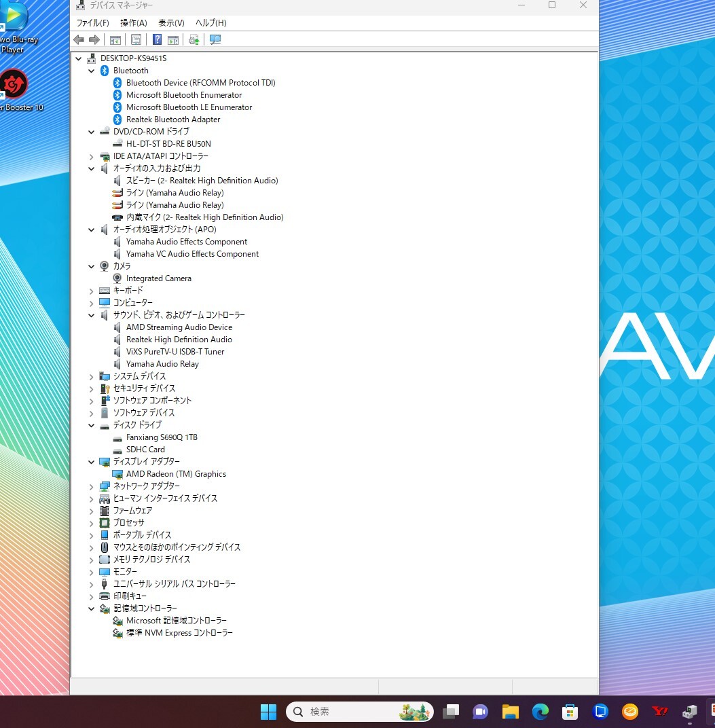
Task: Click the Scan for hardware changes icon
Action: click(x=215, y=40)
